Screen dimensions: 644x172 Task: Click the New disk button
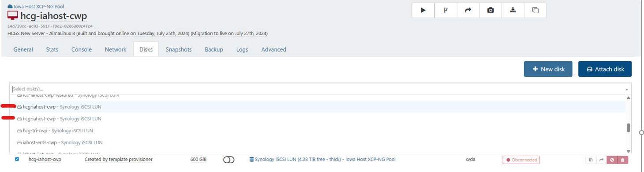pos(548,69)
